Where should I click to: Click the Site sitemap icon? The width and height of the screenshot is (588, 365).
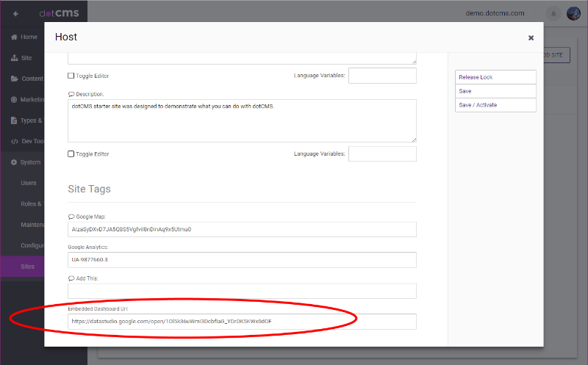(14, 58)
